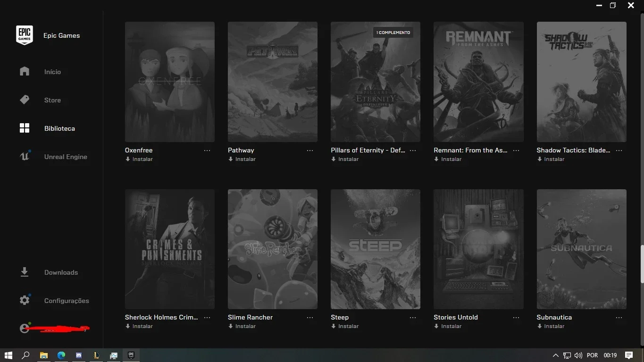Click Instalar under Remnant: From the Ashes
The image size is (644, 362).
point(448,159)
